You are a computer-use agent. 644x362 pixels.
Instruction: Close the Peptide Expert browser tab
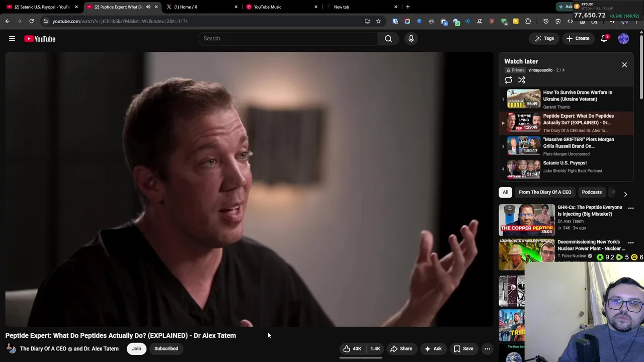click(156, 7)
